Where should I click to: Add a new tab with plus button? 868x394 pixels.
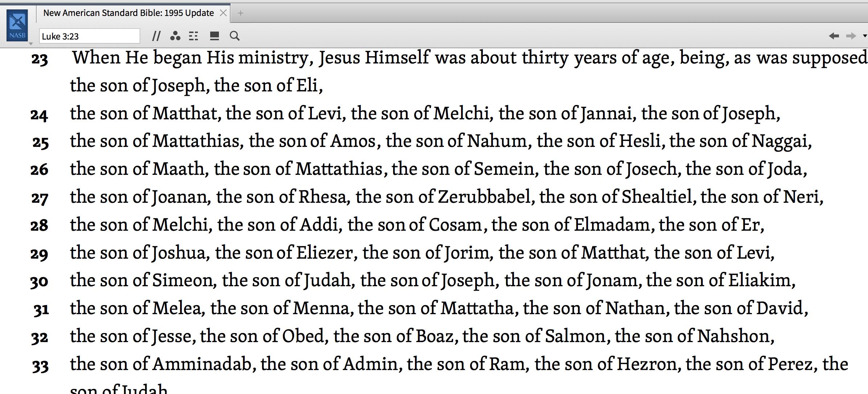240,13
